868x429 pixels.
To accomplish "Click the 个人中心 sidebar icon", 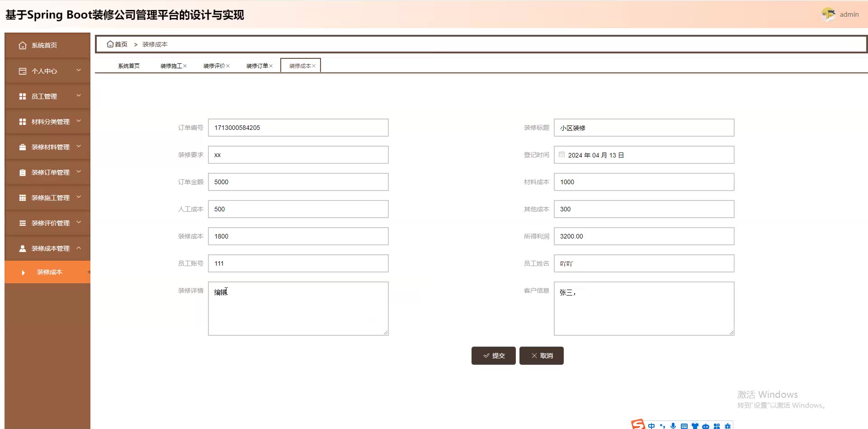I will pos(23,71).
